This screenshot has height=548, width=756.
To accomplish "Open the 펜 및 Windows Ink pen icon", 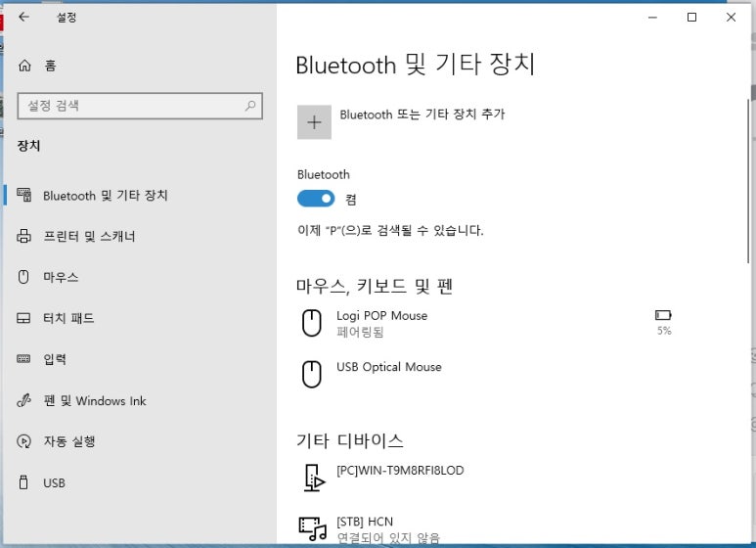I will [x=23, y=400].
